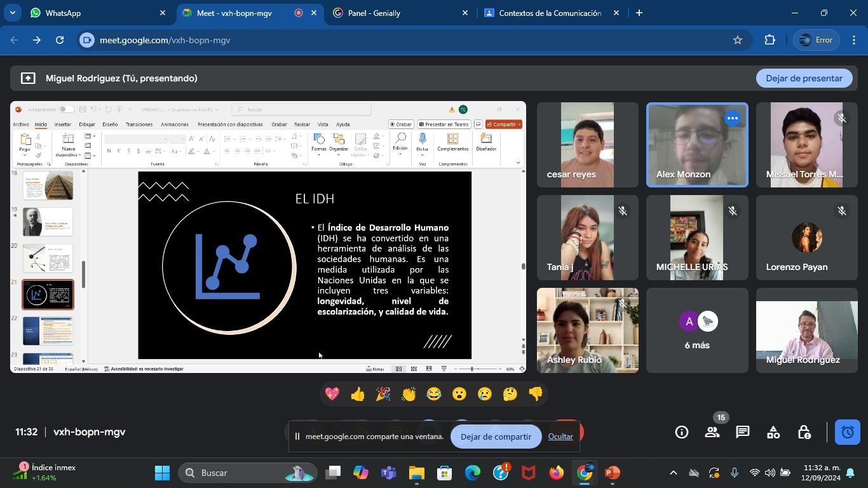Open the 6 más participants tile
This screenshot has width=868, height=488.
[697, 330]
